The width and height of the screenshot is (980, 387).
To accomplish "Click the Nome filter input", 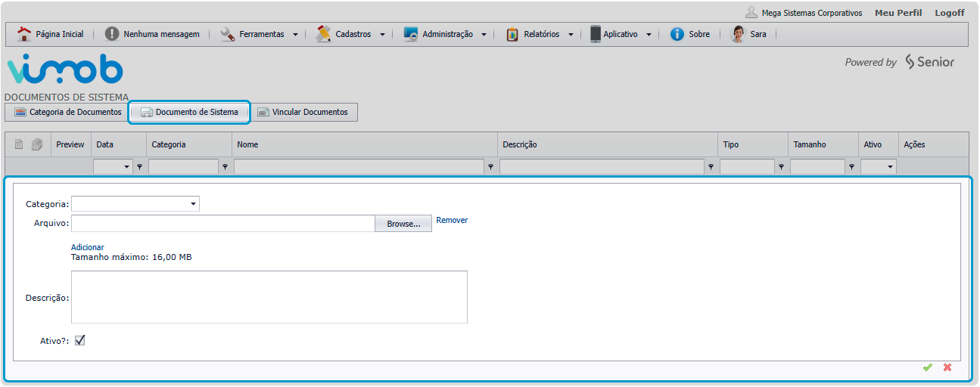I will [359, 167].
